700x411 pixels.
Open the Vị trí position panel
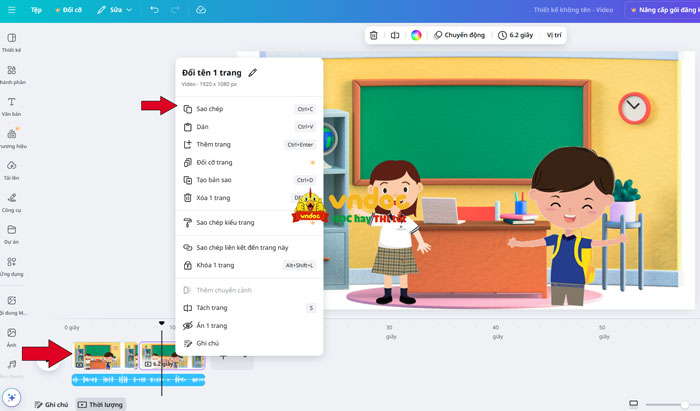point(555,35)
